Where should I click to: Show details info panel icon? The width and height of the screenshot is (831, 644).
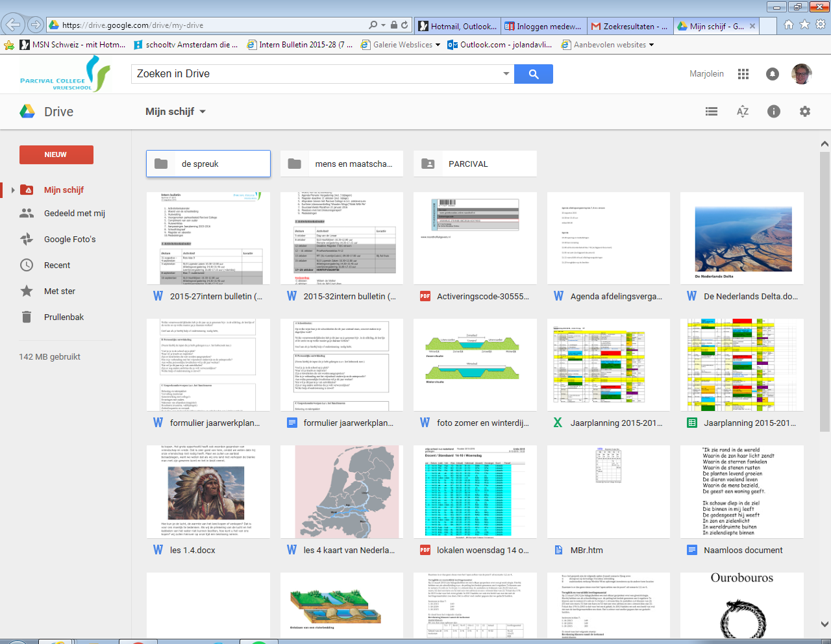[x=773, y=112]
